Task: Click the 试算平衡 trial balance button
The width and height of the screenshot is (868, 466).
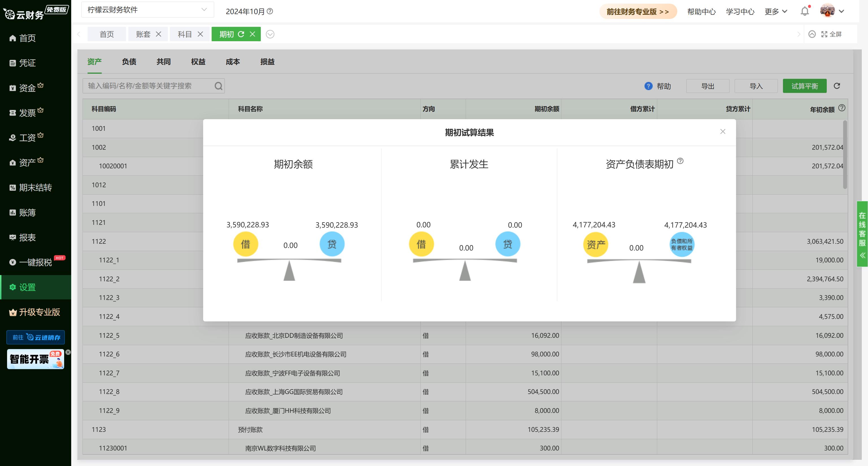Action: (x=805, y=86)
